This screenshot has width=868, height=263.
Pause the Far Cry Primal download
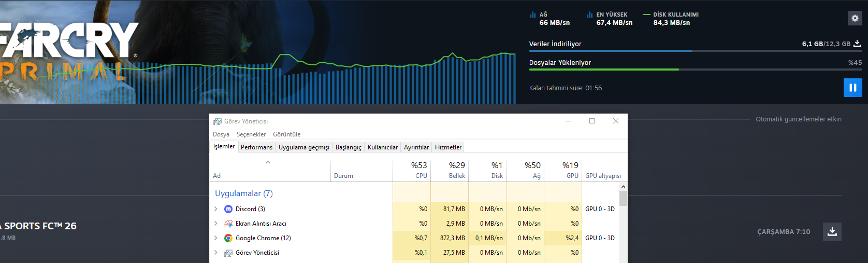pyautogui.click(x=853, y=88)
